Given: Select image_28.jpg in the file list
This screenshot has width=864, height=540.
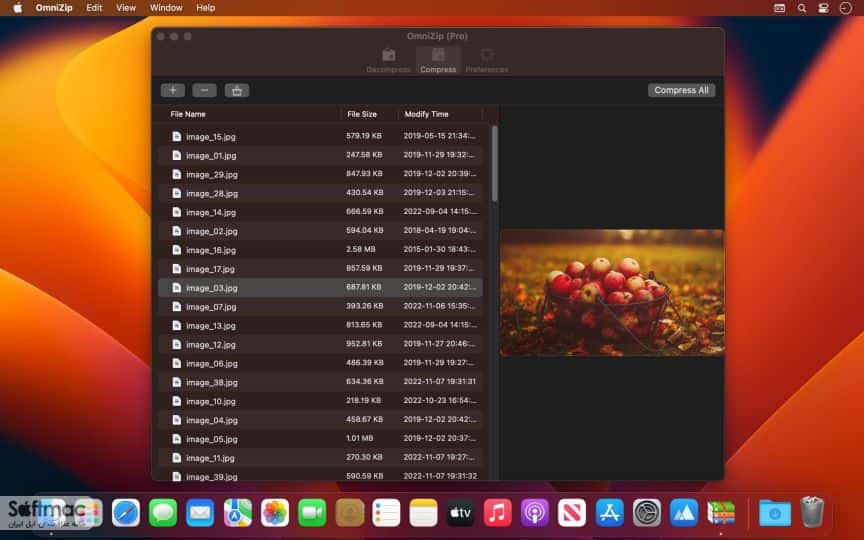Looking at the screenshot, I should click(x=320, y=193).
